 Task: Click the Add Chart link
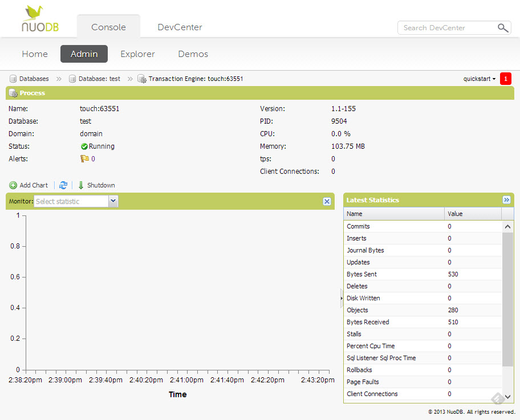tap(34, 185)
